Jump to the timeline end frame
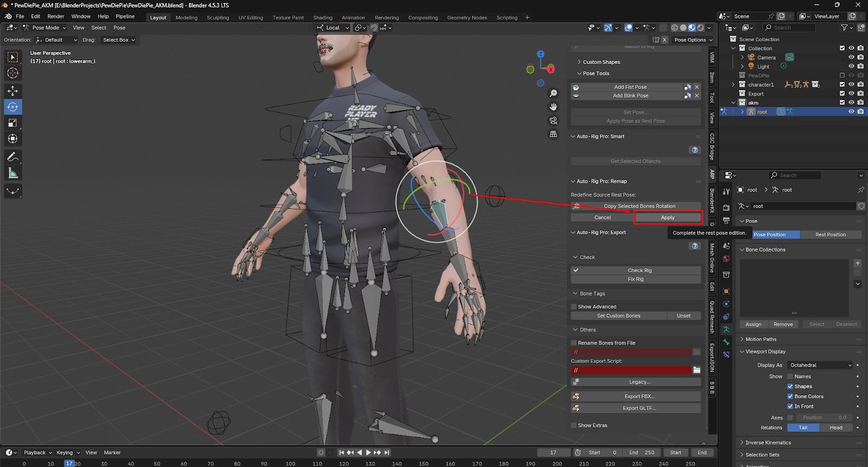This screenshot has width=868, height=467. point(387,452)
